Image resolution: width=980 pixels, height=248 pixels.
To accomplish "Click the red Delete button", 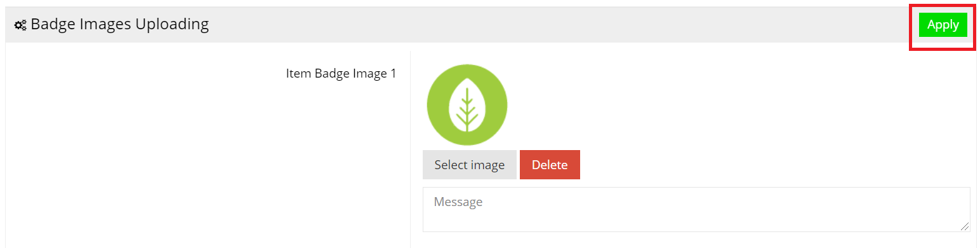I will coord(550,165).
